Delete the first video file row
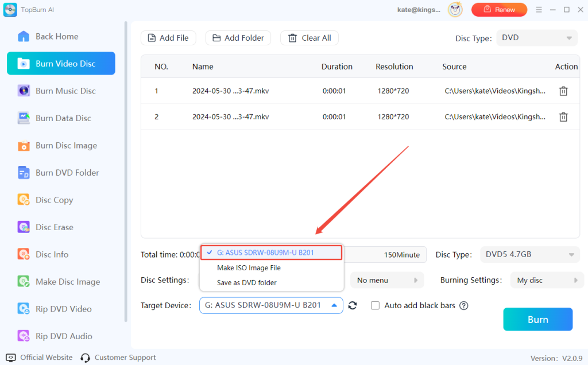 click(x=563, y=91)
